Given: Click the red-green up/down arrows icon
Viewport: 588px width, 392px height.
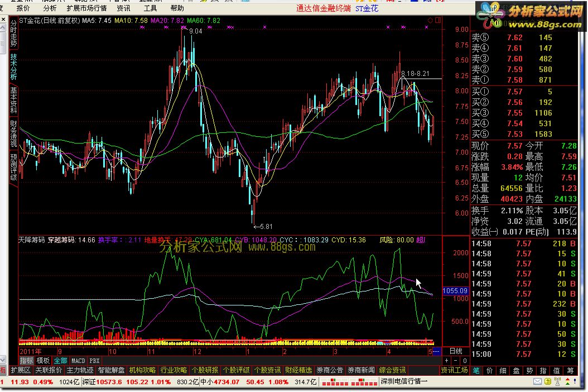Looking at the screenshot, I should tap(568, 381).
